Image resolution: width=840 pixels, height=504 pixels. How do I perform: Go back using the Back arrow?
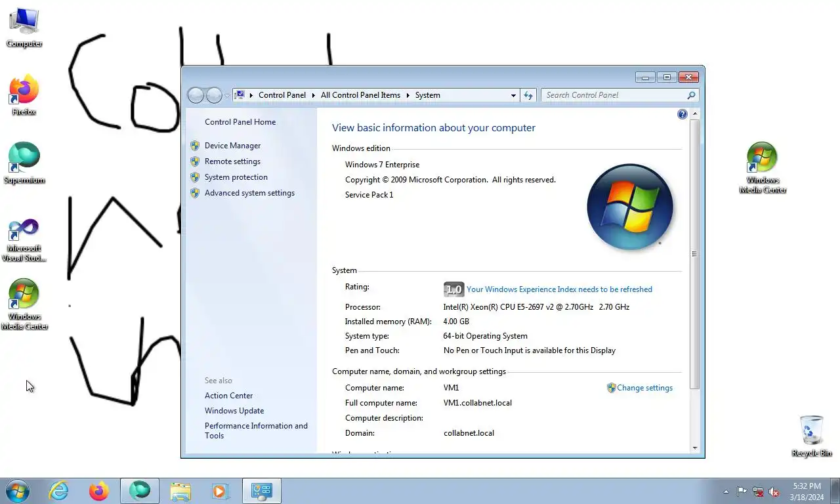tap(196, 96)
